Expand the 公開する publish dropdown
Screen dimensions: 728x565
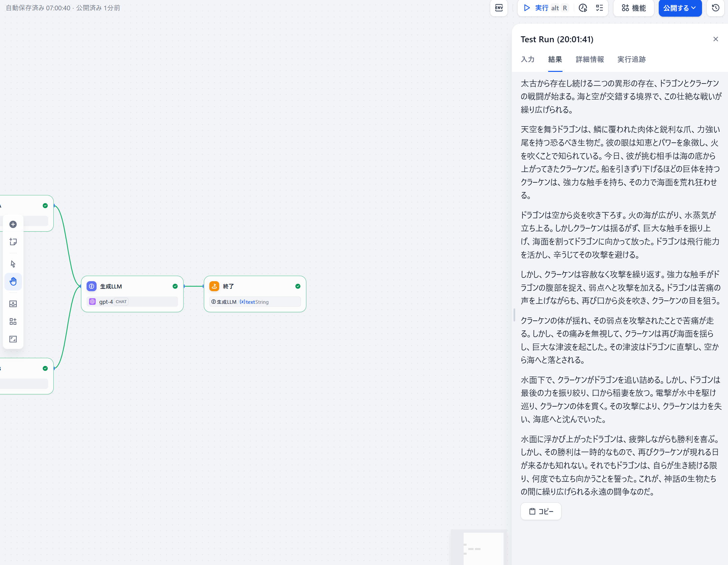tap(693, 8)
